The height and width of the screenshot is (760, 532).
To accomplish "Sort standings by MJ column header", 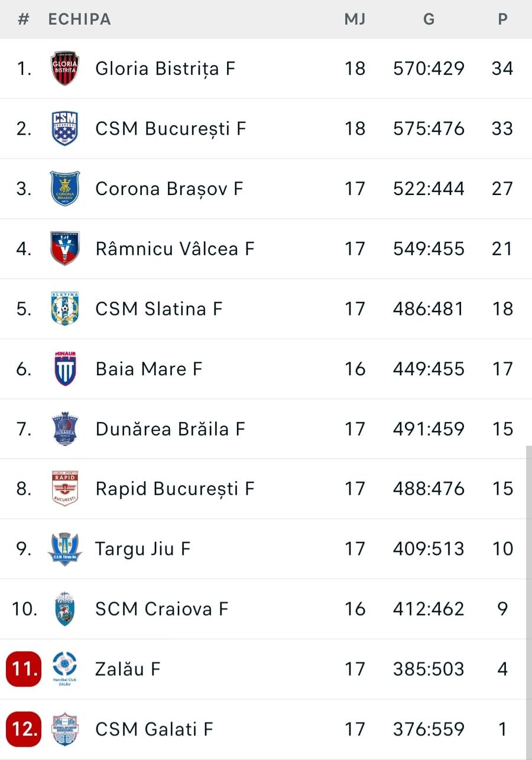I will 355,19.
